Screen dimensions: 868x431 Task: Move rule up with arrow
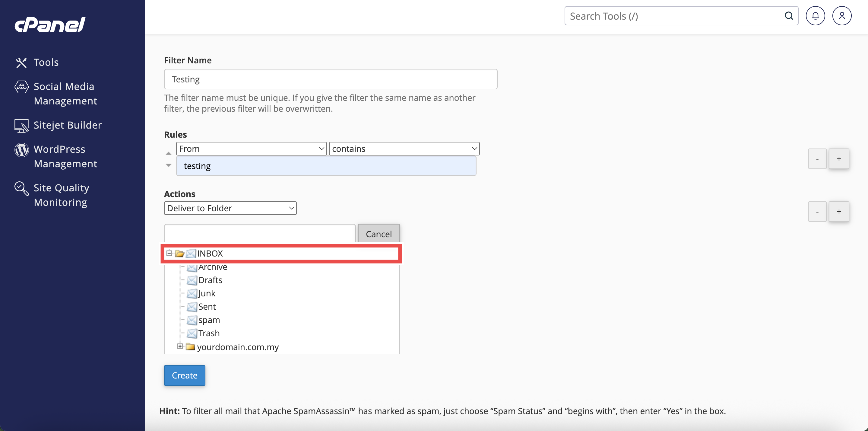(x=169, y=153)
